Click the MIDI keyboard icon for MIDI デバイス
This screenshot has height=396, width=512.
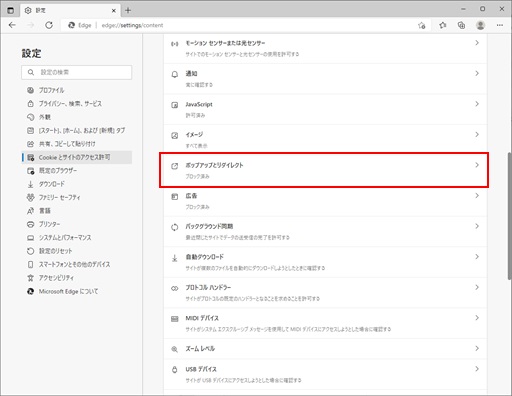coord(175,319)
